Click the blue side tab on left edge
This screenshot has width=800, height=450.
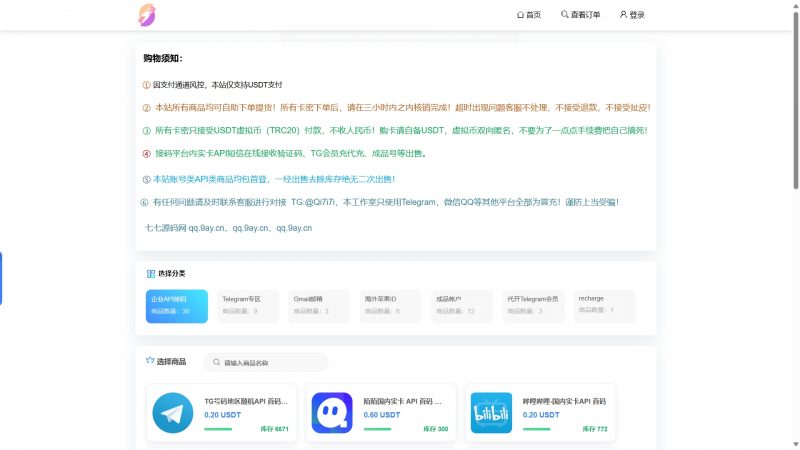[x=1, y=278]
